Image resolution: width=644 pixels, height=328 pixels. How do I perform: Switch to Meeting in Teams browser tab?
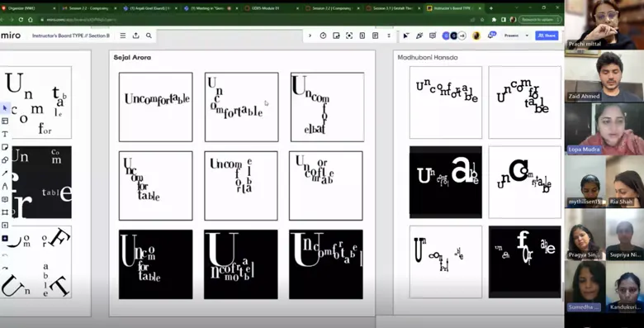coord(210,8)
